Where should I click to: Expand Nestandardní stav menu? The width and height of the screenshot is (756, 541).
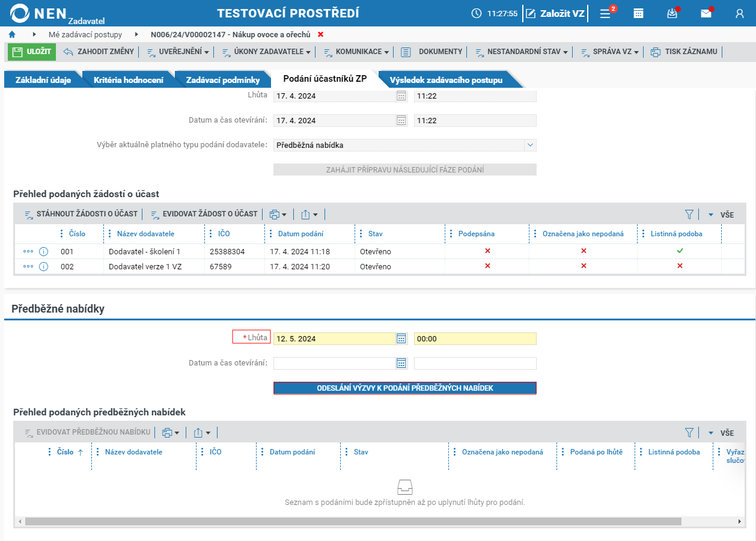coord(522,52)
